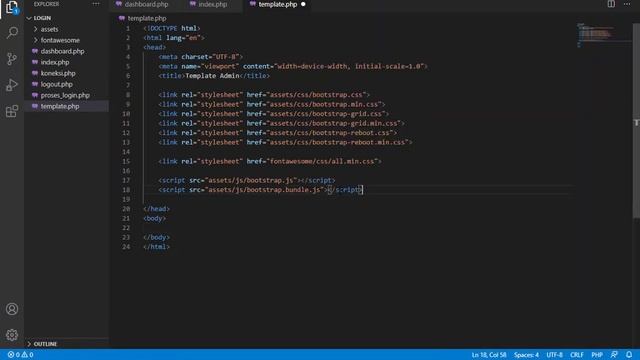640x360 pixels.
Task: Open editor More Actions ellipsis
Action: [627, 4]
